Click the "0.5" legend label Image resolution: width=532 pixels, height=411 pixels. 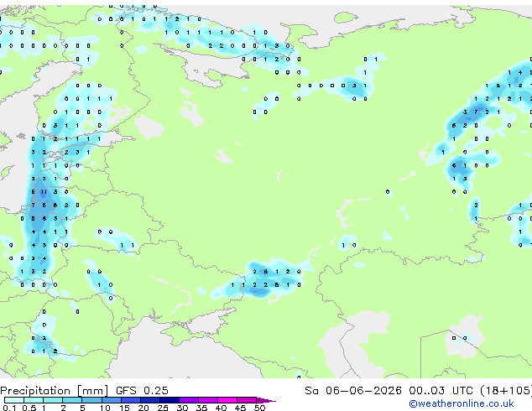click(x=29, y=408)
